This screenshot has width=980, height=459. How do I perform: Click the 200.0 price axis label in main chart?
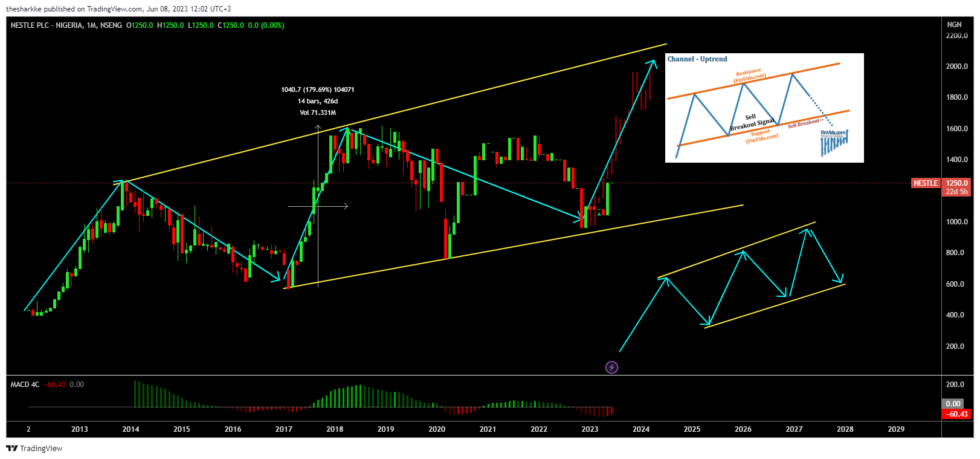(955, 347)
